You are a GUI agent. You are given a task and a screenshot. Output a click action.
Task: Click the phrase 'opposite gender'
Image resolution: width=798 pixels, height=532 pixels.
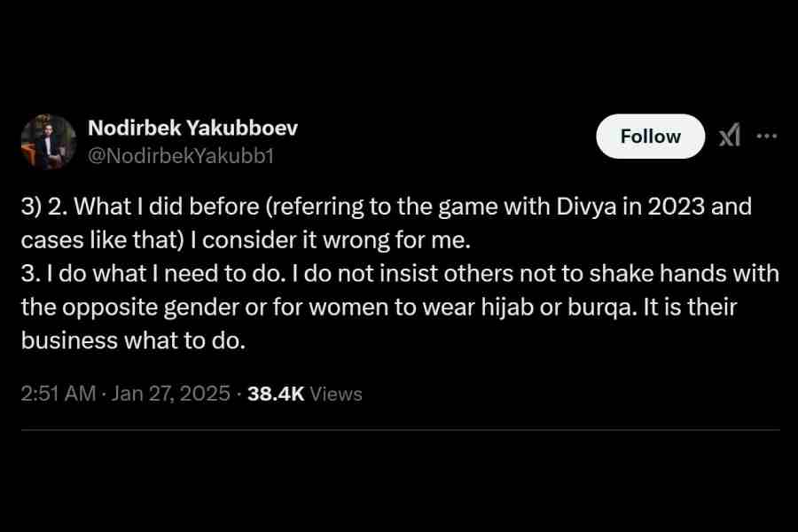click(x=125, y=307)
